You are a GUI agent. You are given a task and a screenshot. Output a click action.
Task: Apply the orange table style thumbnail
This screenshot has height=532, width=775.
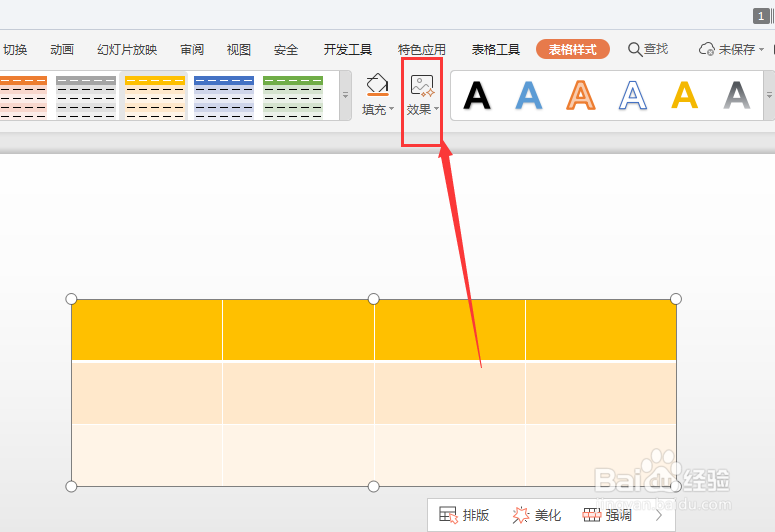(24, 97)
